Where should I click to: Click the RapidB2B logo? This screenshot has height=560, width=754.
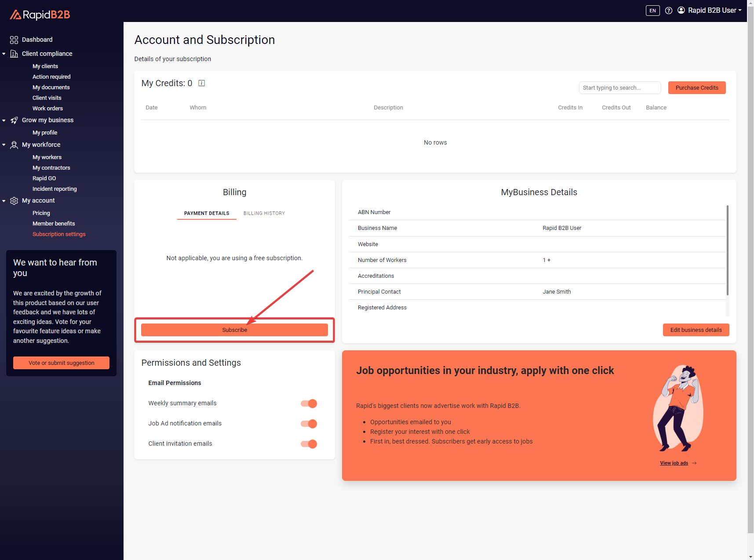pyautogui.click(x=40, y=15)
